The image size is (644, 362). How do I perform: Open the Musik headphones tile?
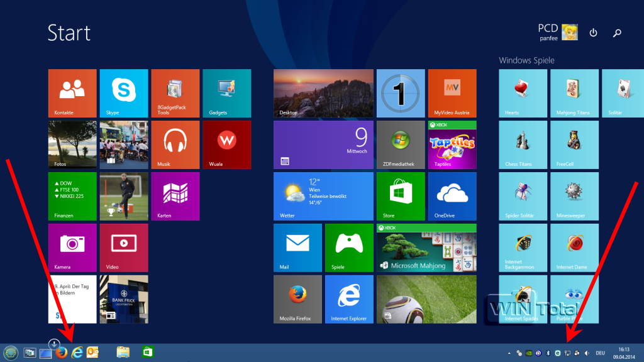(x=175, y=145)
